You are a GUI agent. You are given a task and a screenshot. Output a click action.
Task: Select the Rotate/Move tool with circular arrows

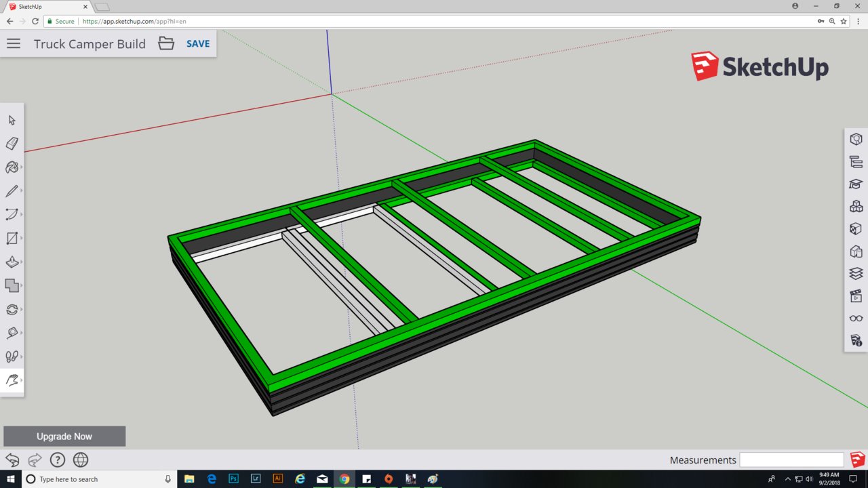12,310
